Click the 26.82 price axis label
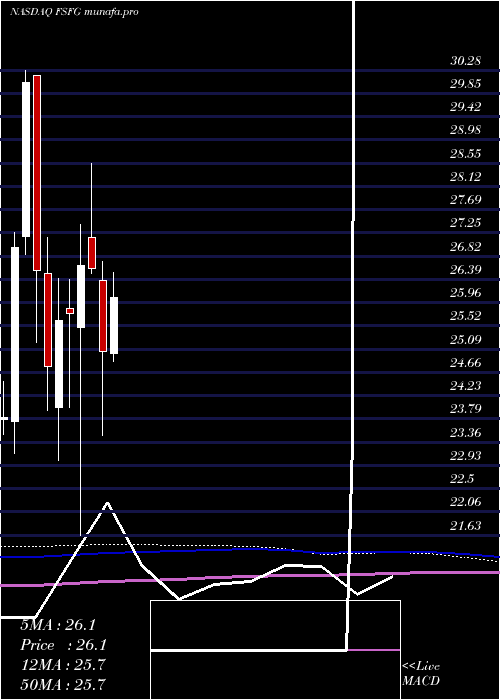Viewport: 500px width, 700px height. [465, 247]
